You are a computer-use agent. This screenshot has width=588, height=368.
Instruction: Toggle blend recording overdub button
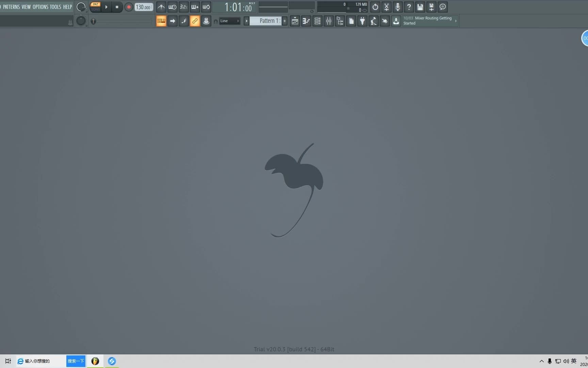195,7
